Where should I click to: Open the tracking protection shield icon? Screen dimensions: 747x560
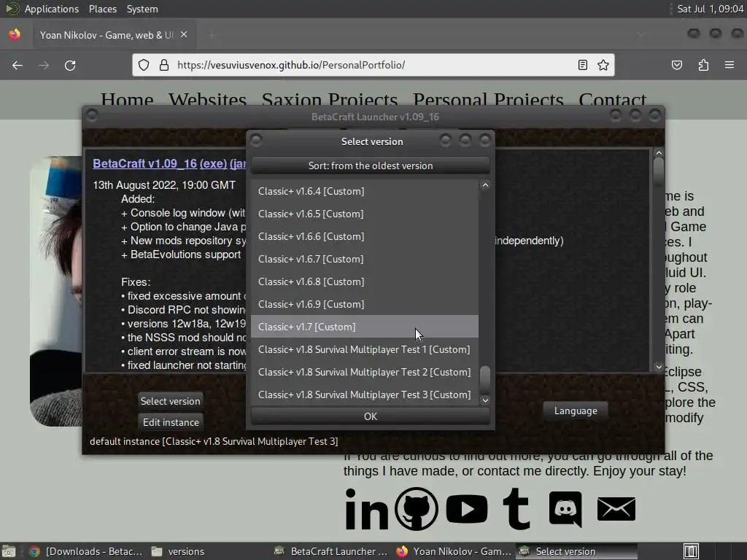click(x=144, y=65)
